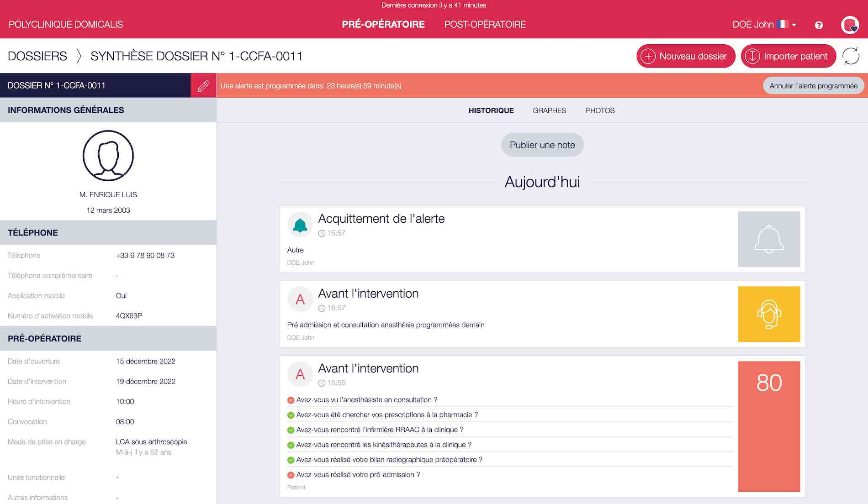Click the plus icon inside Nouveau dossier
The height and width of the screenshot is (504, 868).
click(649, 56)
